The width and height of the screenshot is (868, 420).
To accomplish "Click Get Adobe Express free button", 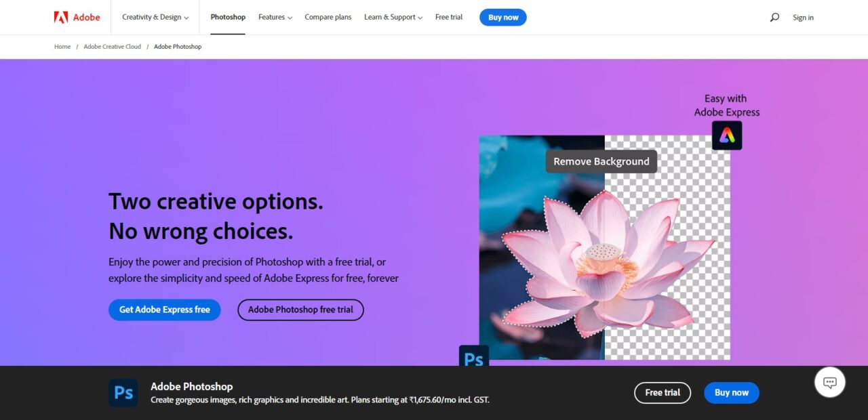I will pyautogui.click(x=165, y=310).
